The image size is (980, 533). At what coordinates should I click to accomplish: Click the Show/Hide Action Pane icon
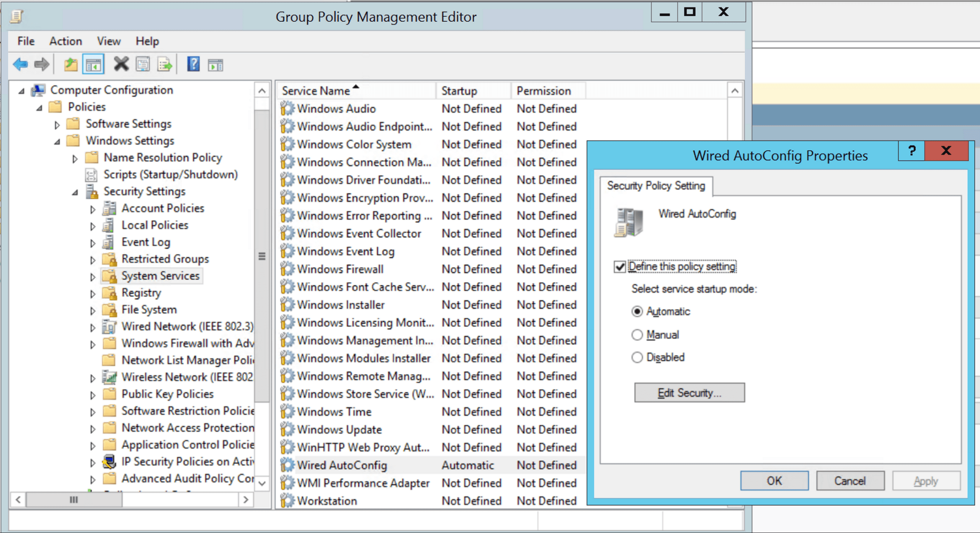coord(216,65)
